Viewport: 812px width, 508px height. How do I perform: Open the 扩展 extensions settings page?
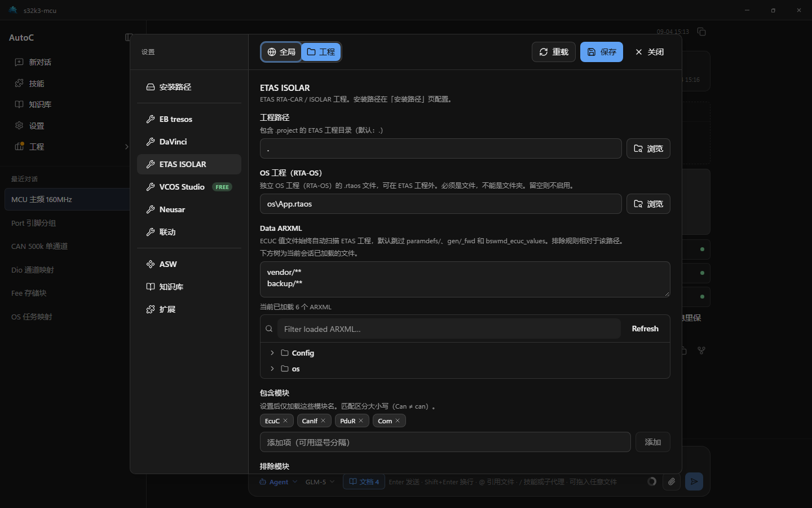pos(189,309)
